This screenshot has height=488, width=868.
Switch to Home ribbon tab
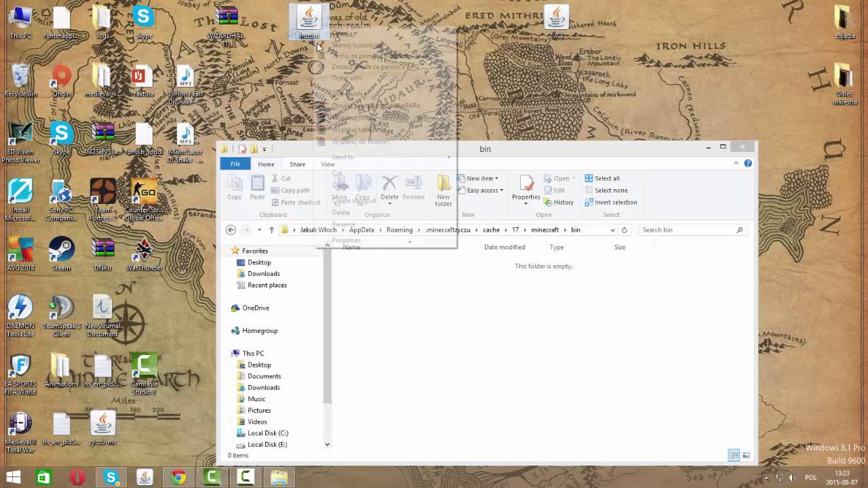(266, 164)
